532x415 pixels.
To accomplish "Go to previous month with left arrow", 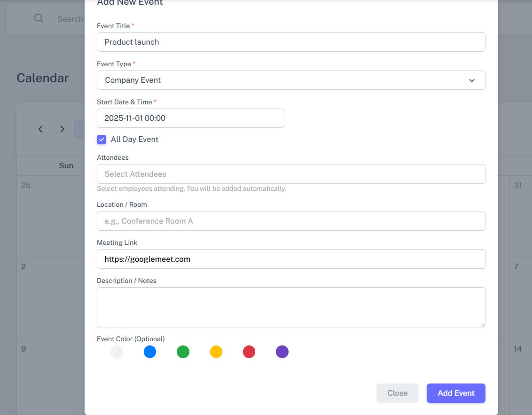I will click(41, 129).
